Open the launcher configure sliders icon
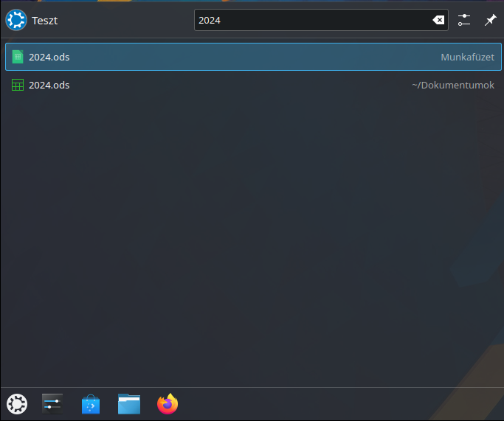This screenshot has width=504, height=421. 464,20
